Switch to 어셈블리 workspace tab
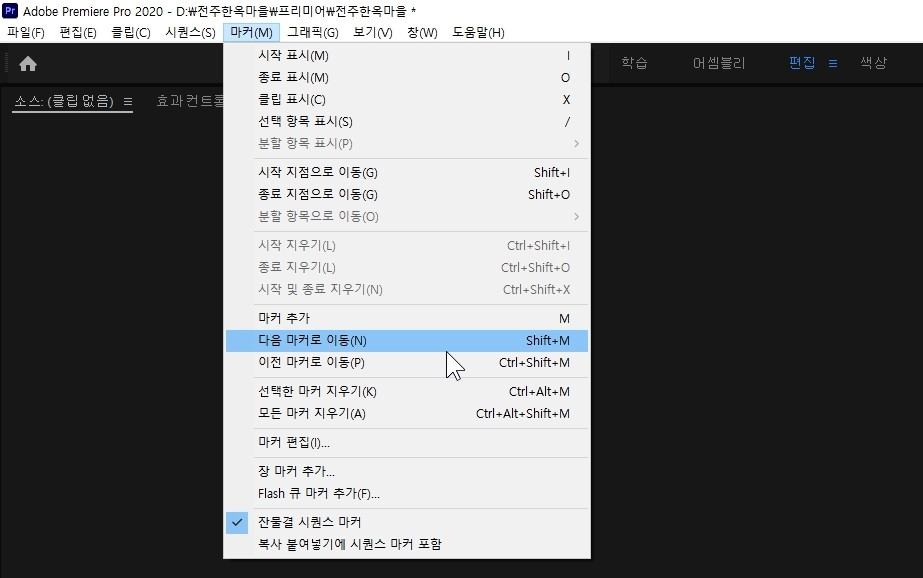 pos(719,63)
